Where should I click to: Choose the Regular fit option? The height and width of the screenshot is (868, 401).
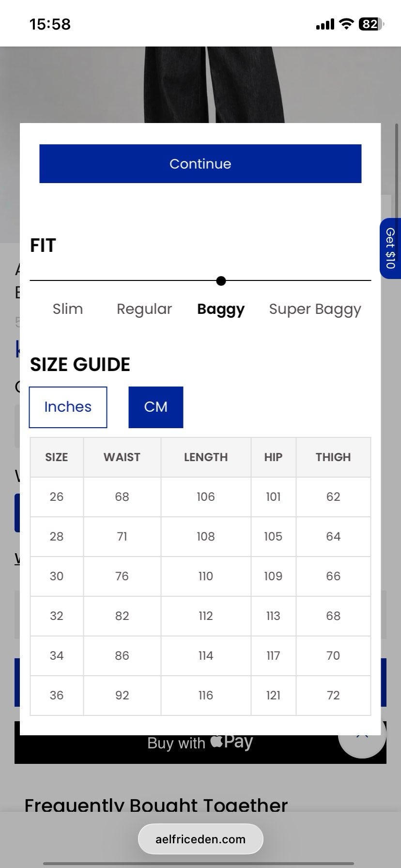coord(144,309)
